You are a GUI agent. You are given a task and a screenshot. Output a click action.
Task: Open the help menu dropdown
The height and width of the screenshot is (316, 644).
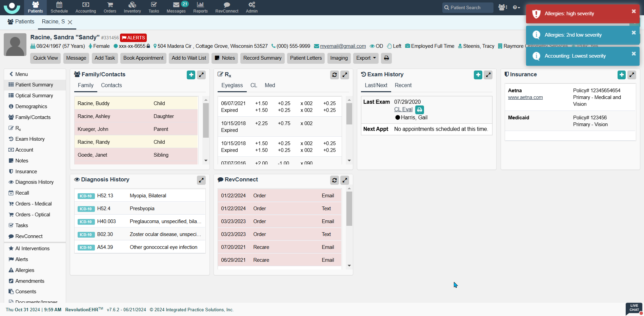point(516,7)
